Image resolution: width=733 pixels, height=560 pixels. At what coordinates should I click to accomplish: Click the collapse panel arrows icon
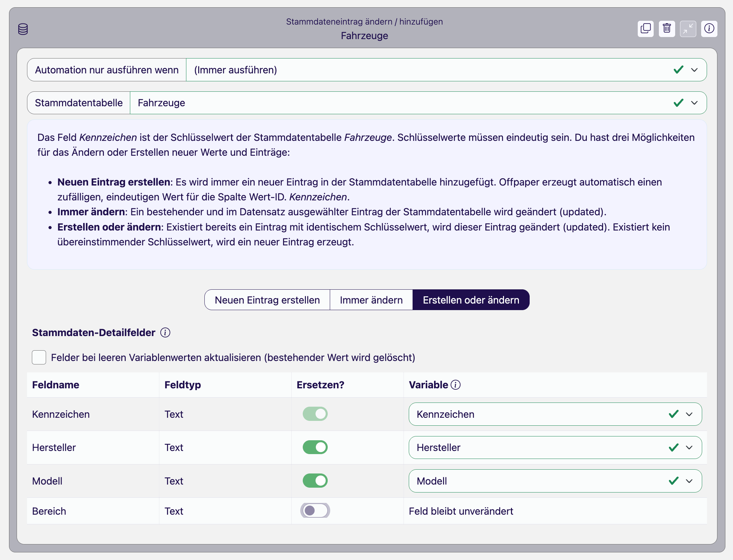[x=688, y=28]
